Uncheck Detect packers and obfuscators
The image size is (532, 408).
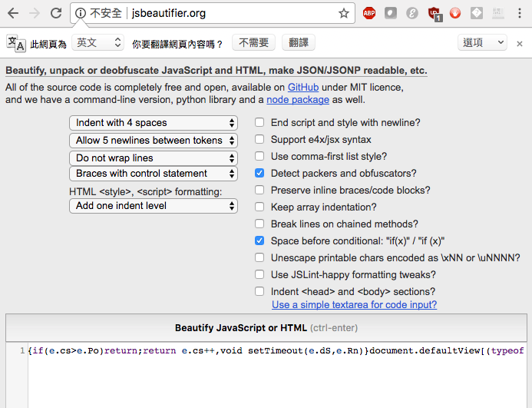(x=259, y=173)
